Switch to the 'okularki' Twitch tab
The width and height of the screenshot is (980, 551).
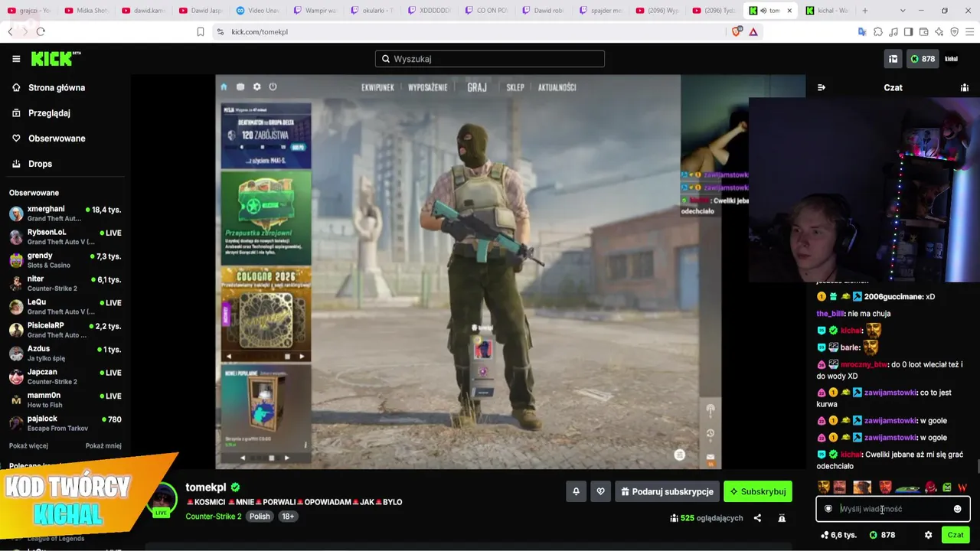click(372, 11)
